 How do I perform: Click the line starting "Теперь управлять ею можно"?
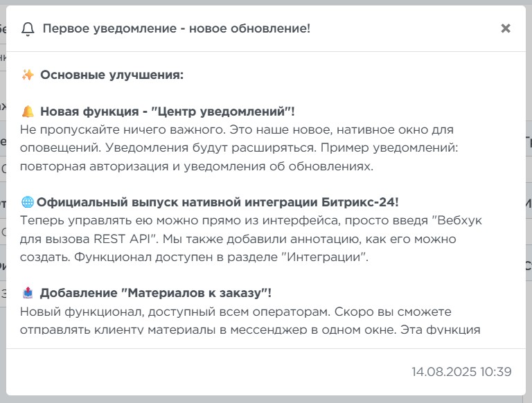coord(251,220)
